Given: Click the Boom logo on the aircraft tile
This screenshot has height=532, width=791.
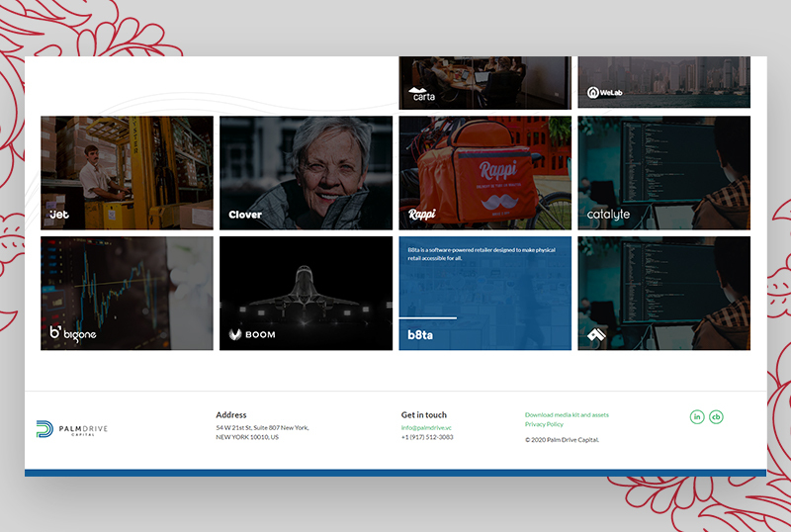Looking at the screenshot, I should pos(252,334).
